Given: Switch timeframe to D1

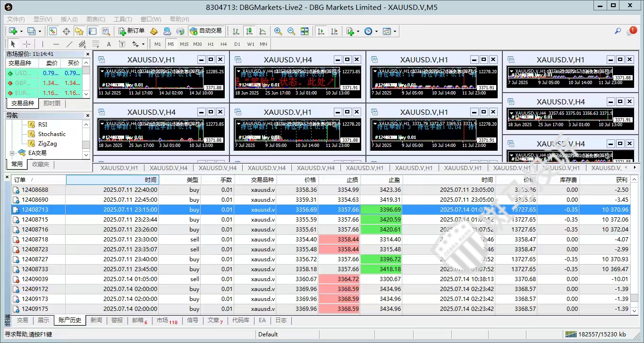Looking at the screenshot, I should click(237, 44).
